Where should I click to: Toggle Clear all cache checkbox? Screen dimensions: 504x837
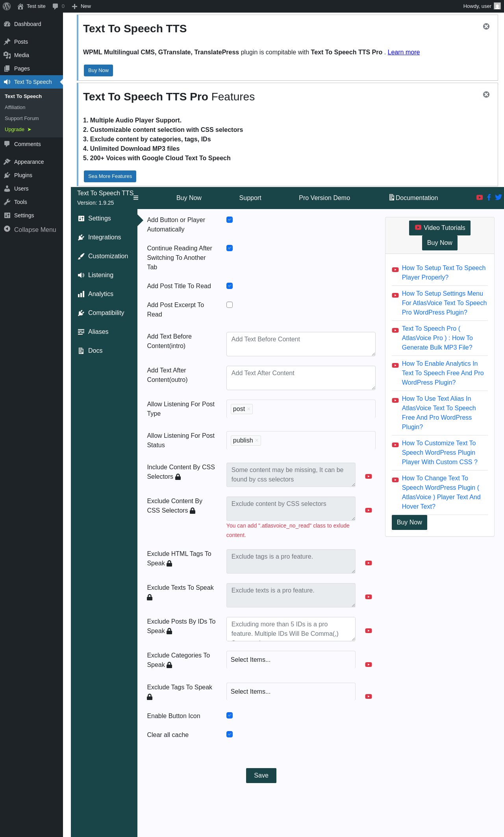(x=230, y=734)
